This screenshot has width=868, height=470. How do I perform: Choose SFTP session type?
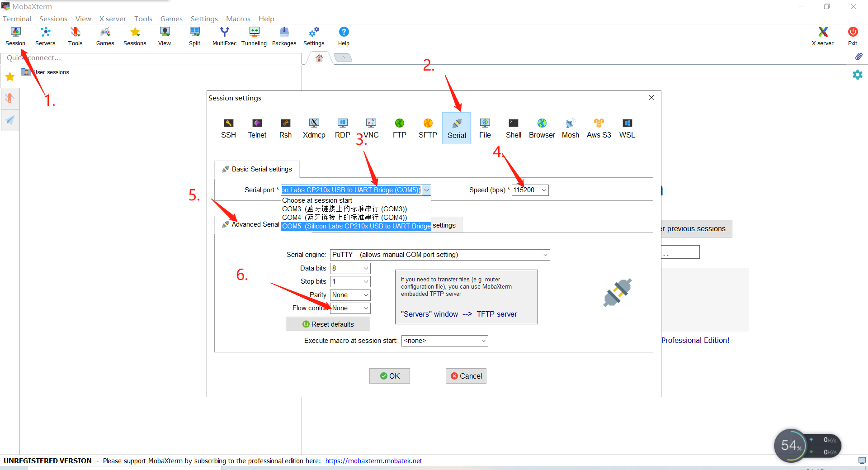428,128
